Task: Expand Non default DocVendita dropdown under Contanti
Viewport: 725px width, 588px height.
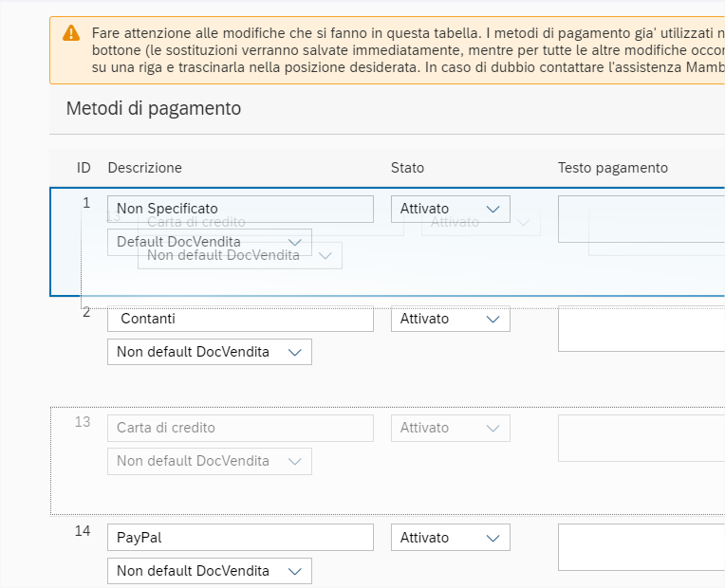Action: 209,352
